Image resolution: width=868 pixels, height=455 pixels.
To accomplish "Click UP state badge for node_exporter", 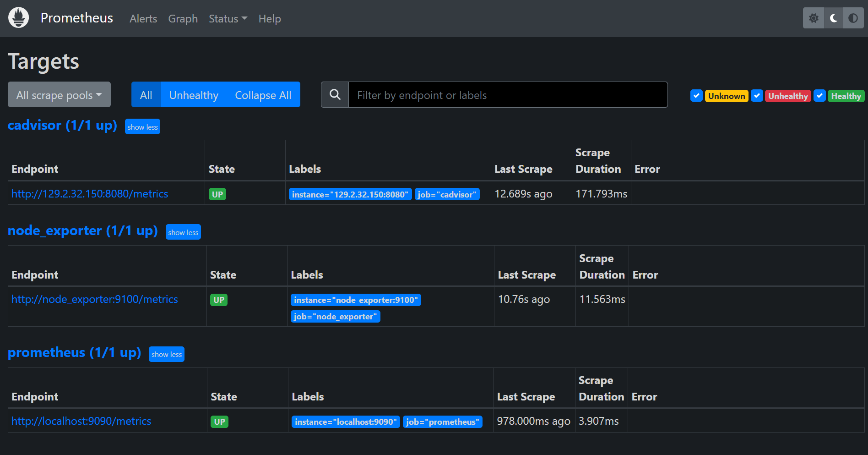I will coord(219,300).
